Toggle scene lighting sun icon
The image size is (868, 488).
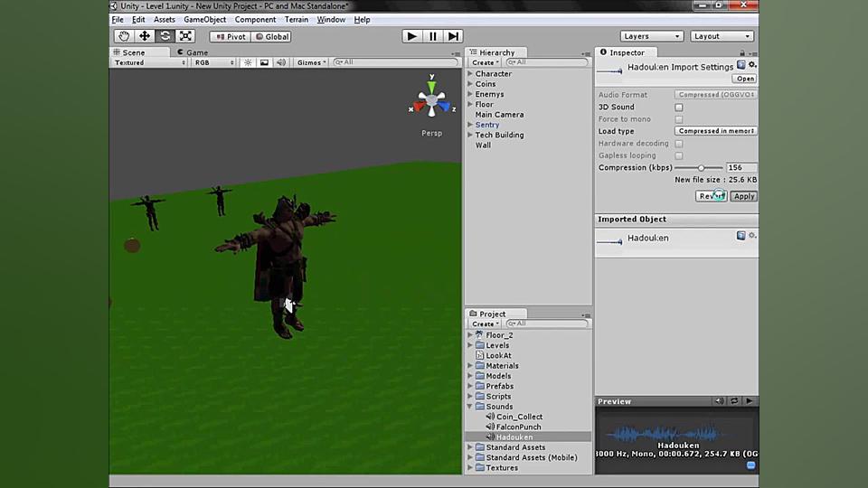tap(248, 62)
